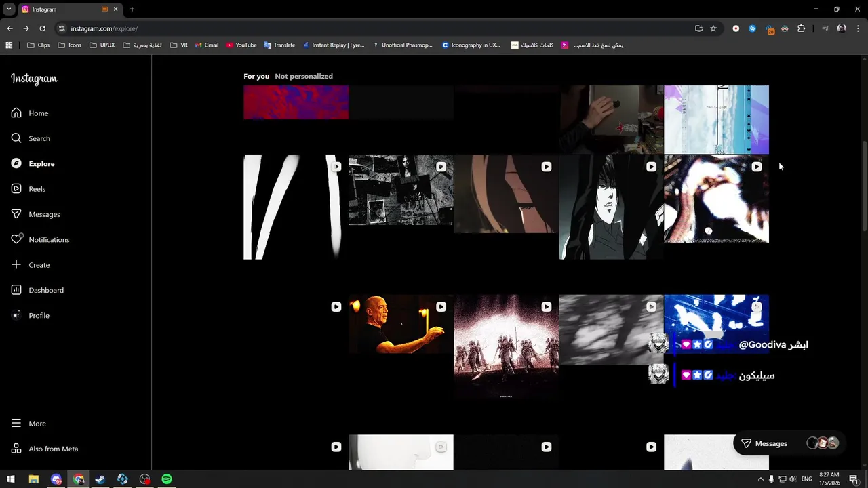Open the More hamburger menu
868x488 pixels.
28,424
